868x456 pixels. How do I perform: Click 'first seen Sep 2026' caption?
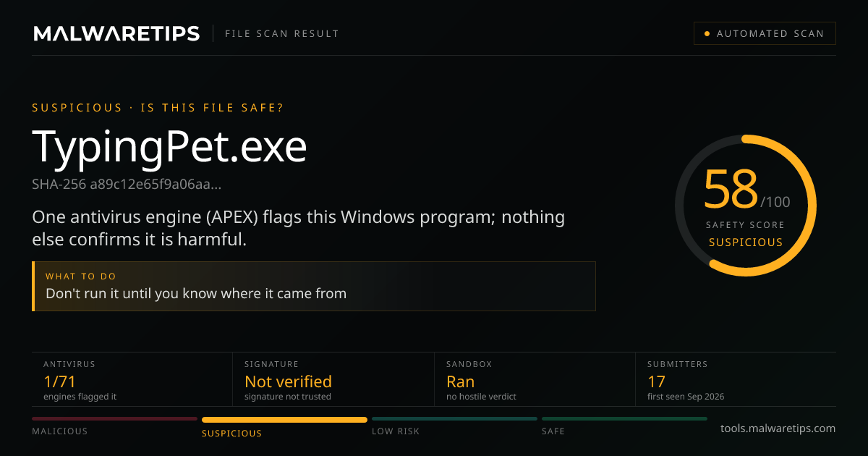coord(686,397)
